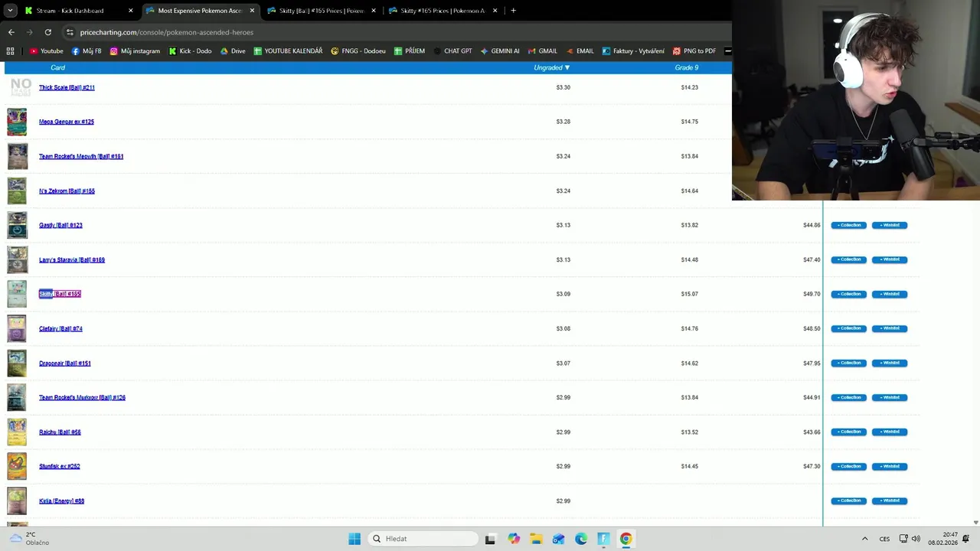Open the Faktury - Vytváření bookmark
Viewport: 980px width, 551px height.
(x=633, y=51)
